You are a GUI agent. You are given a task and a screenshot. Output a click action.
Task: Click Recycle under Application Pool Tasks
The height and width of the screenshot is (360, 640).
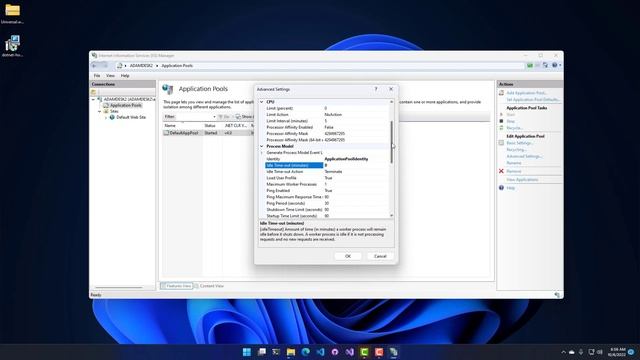tap(514, 128)
